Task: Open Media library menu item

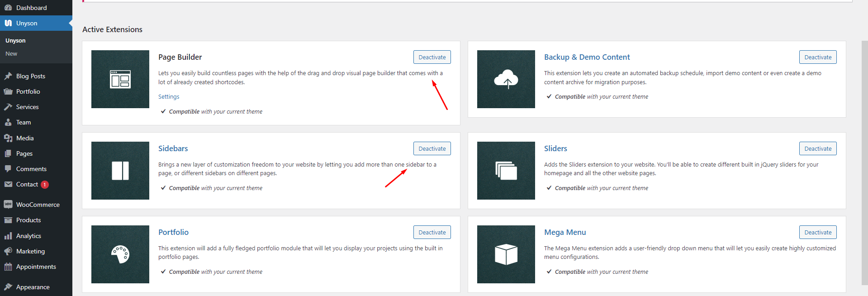Action: (36, 138)
